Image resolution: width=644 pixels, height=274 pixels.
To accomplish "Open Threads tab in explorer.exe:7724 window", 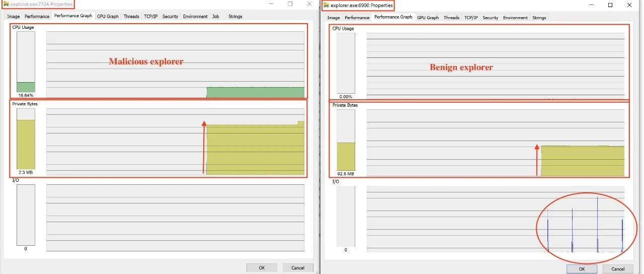I will (131, 16).
